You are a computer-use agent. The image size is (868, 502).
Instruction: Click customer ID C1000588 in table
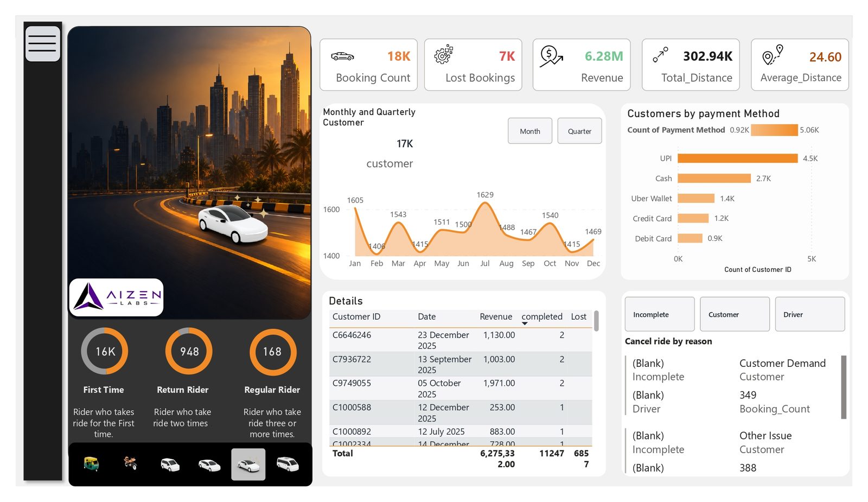[352, 408]
